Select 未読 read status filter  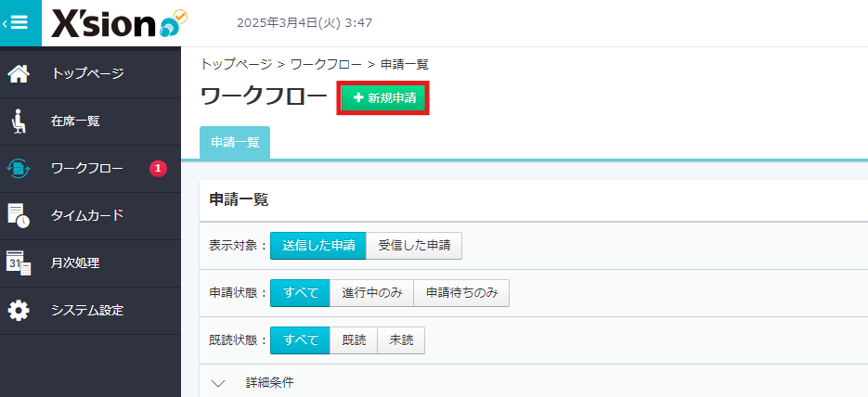[401, 340]
